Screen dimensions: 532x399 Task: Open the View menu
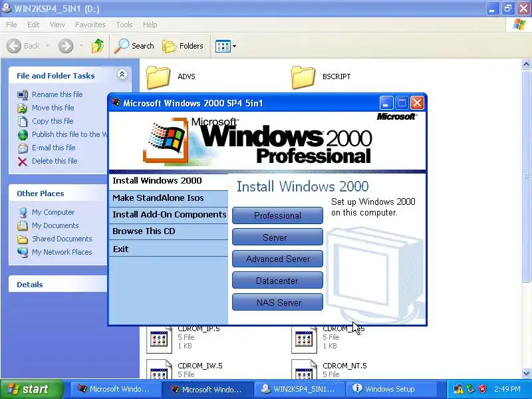(57, 25)
